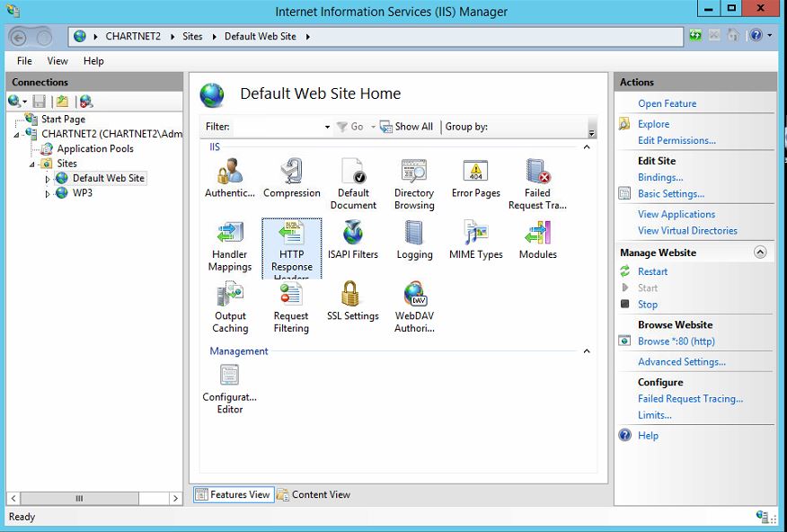
Task: Click in the Filter text field
Action: tap(278, 127)
